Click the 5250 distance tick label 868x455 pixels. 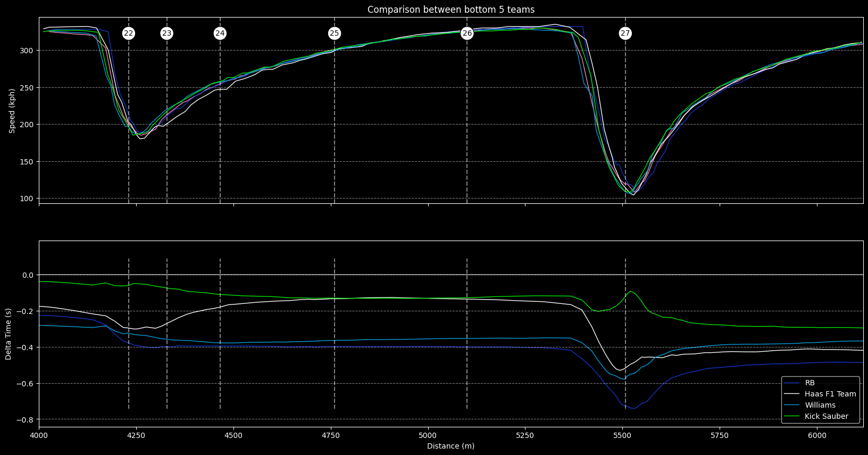click(x=525, y=435)
